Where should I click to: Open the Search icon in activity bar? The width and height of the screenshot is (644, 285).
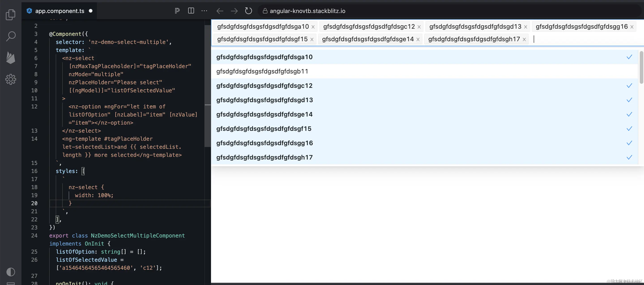[x=11, y=36]
